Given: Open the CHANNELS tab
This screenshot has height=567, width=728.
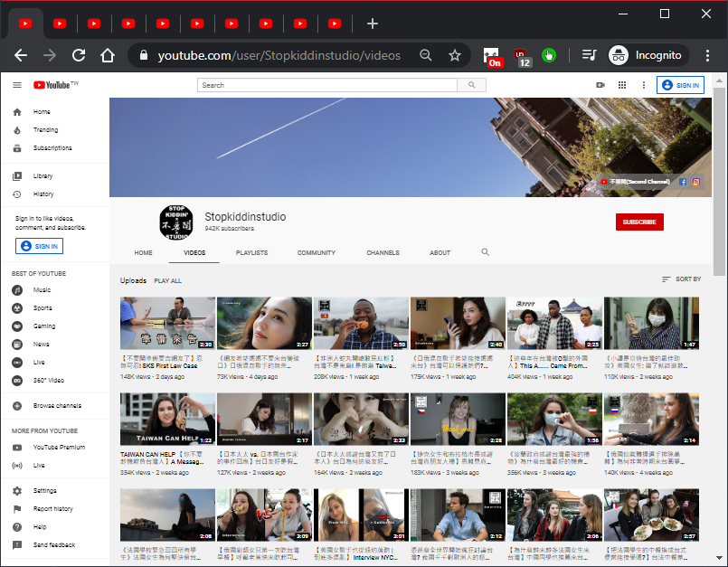Looking at the screenshot, I should 383,253.
